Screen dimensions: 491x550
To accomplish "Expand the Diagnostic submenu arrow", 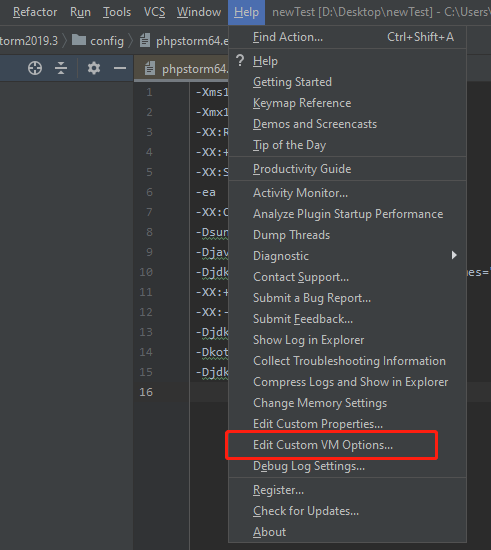I will (x=454, y=255).
